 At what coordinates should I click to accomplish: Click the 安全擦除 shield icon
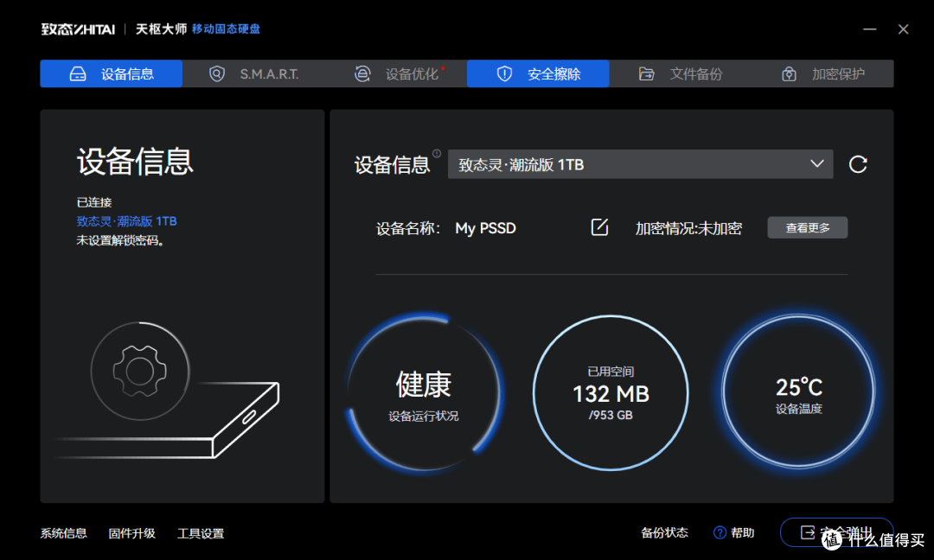[504, 73]
